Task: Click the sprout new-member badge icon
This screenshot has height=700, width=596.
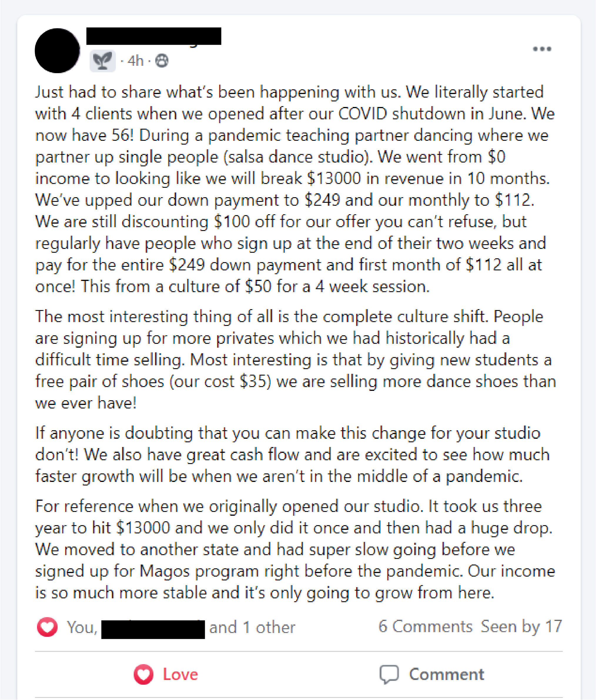Action: click(102, 61)
